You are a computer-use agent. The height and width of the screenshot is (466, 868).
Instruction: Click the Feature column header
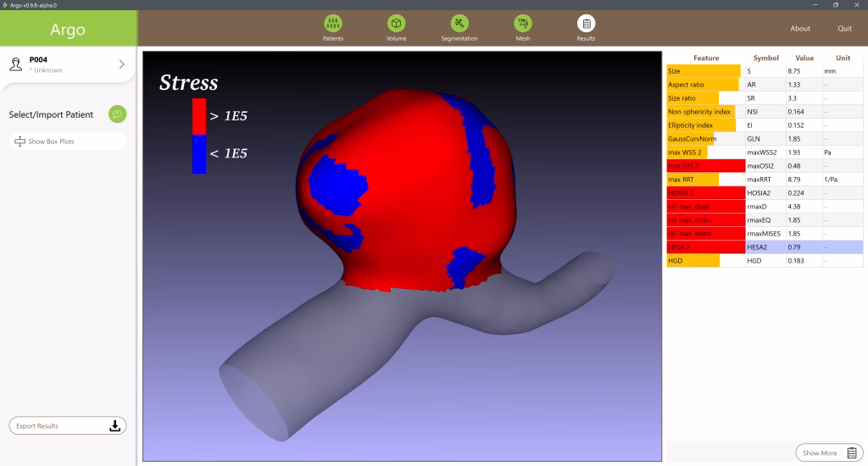pyautogui.click(x=706, y=58)
